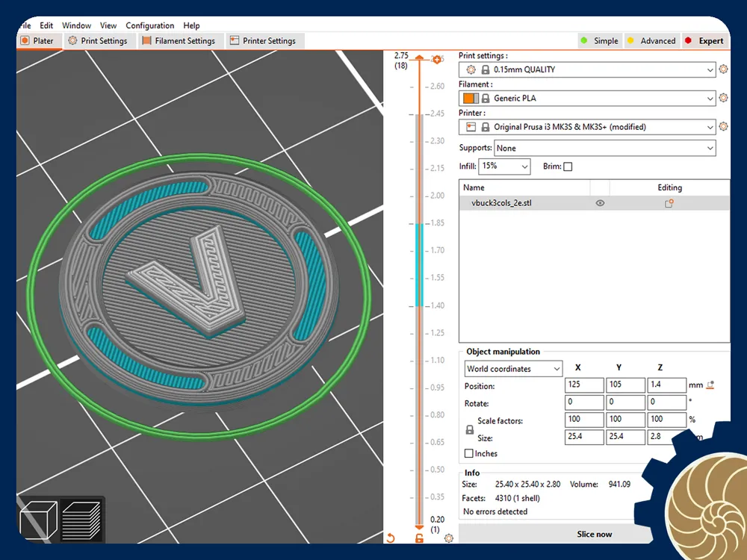Select Advanced mode
Image resolution: width=747 pixels, height=560 pixels.
click(651, 41)
